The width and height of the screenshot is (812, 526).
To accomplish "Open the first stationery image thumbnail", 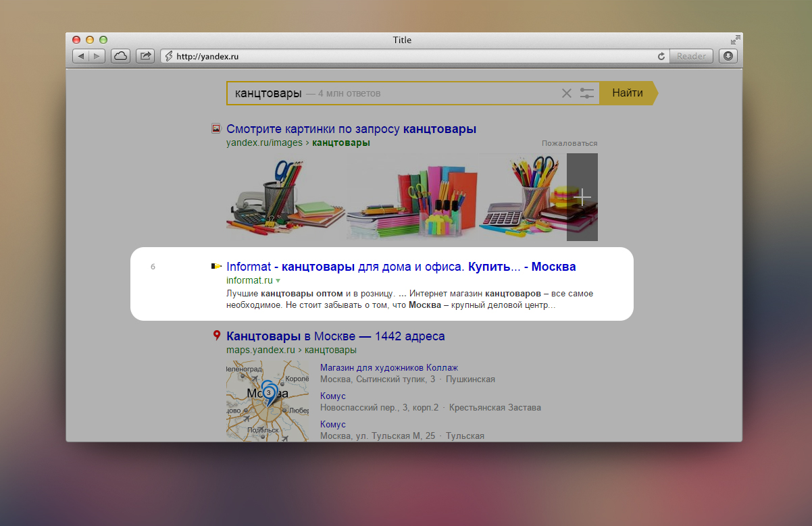I will (x=286, y=197).
